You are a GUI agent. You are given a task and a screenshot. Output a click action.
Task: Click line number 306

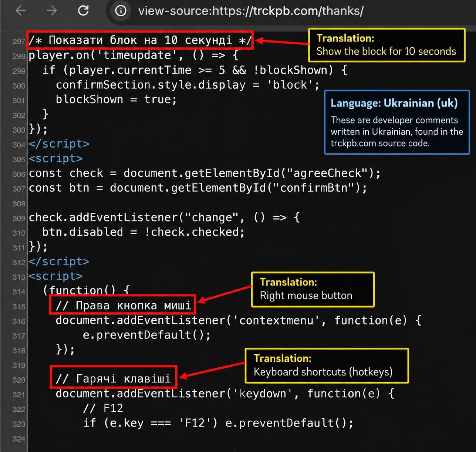click(x=19, y=174)
